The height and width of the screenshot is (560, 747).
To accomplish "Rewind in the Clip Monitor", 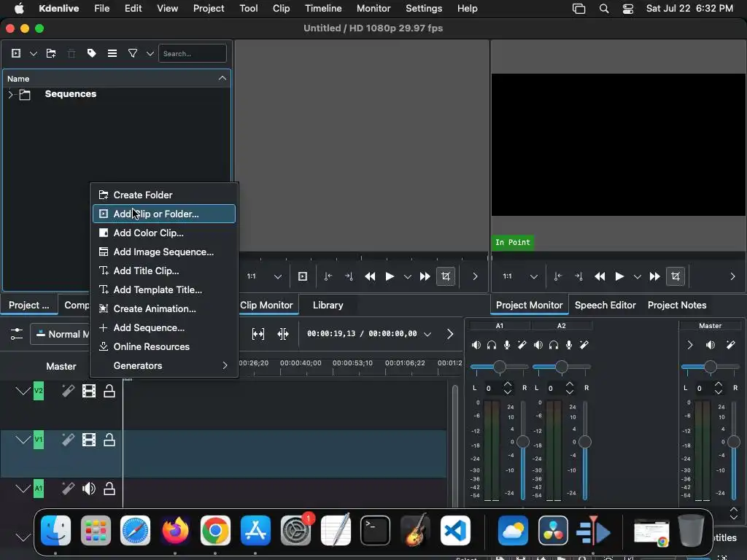I will (370, 276).
